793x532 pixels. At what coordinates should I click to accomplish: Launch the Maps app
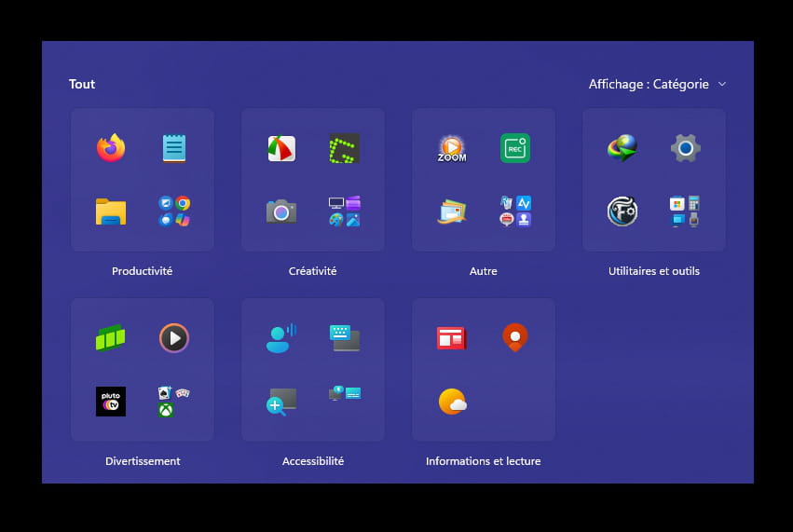[514, 337]
